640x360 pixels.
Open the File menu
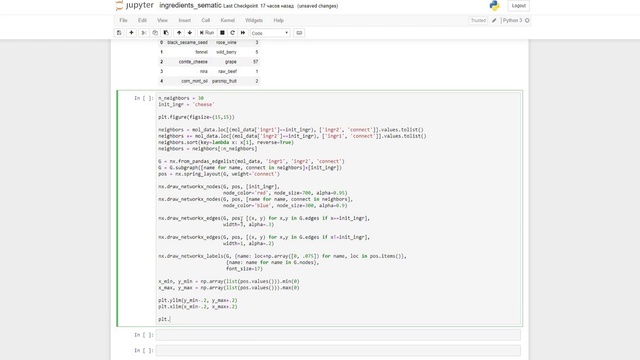[123, 20]
